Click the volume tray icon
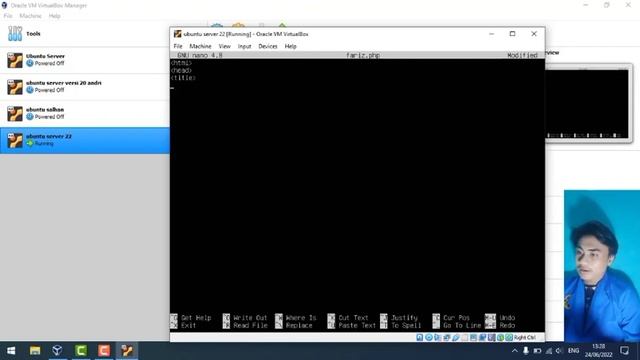Image resolution: width=640 pixels, height=360 pixels. [x=559, y=351]
